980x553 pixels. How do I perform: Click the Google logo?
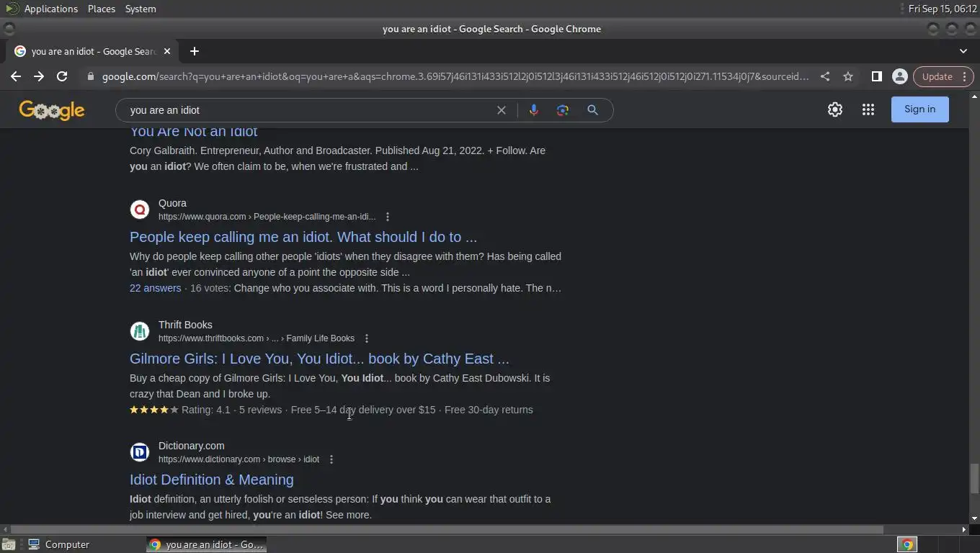pyautogui.click(x=52, y=110)
